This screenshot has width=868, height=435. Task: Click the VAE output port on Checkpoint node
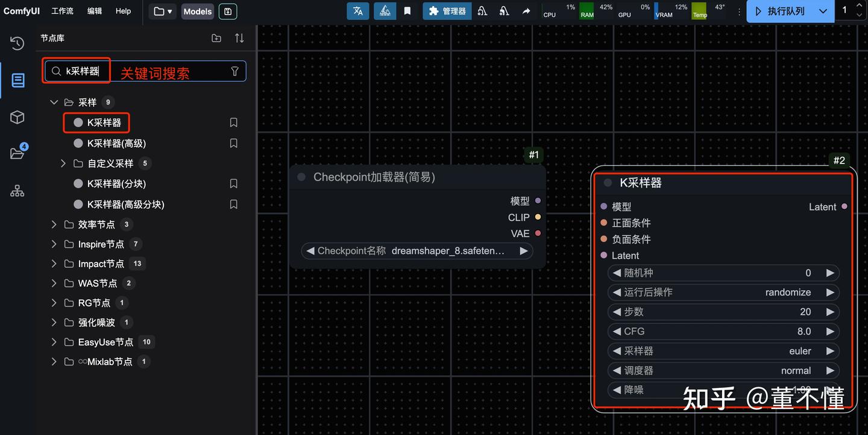[x=538, y=233]
